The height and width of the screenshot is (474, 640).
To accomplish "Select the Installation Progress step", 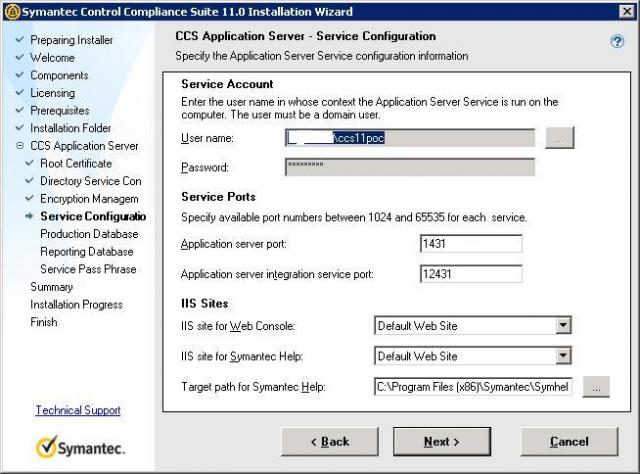I will [76, 304].
